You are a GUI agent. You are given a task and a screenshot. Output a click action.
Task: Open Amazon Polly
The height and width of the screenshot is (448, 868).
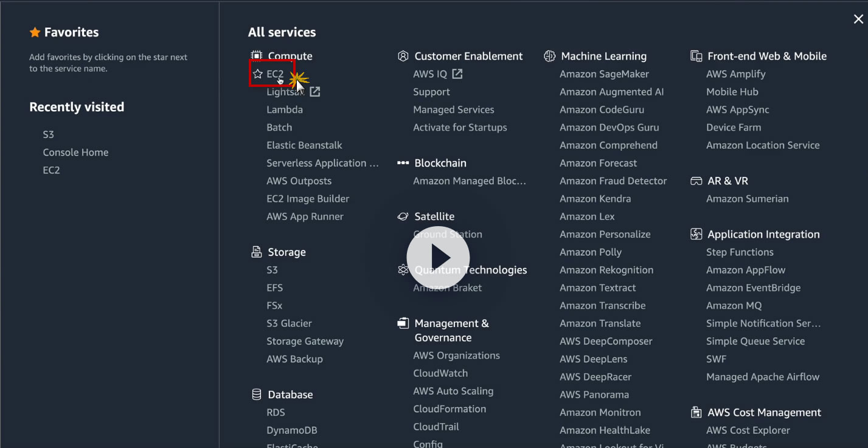pos(591,252)
